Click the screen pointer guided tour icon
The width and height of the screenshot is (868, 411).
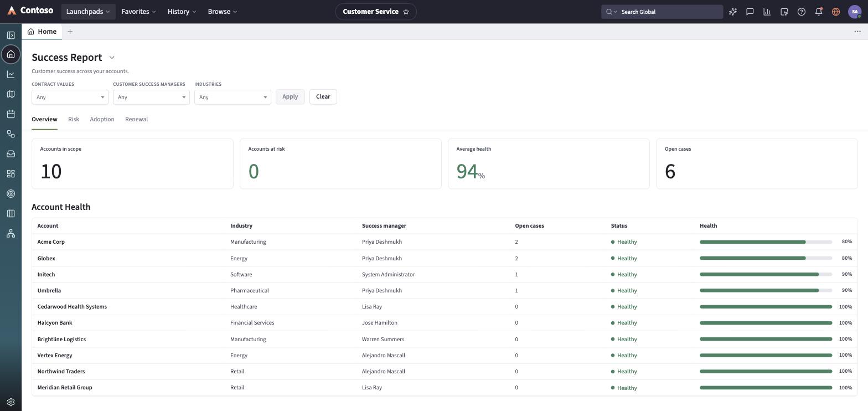[x=784, y=12]
